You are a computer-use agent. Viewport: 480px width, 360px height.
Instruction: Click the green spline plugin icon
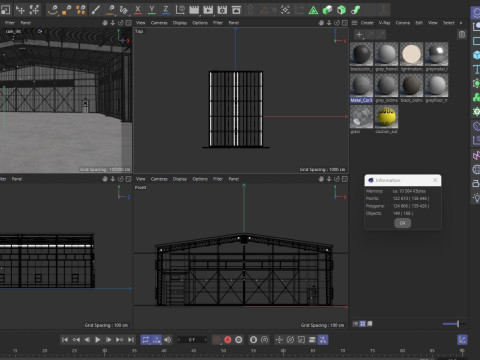(355, 10)
